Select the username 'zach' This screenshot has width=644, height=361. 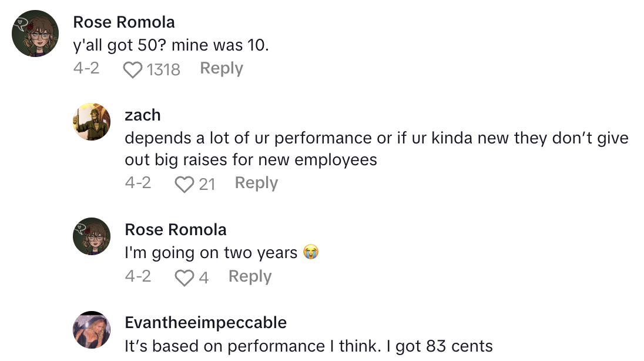(144, 115)
